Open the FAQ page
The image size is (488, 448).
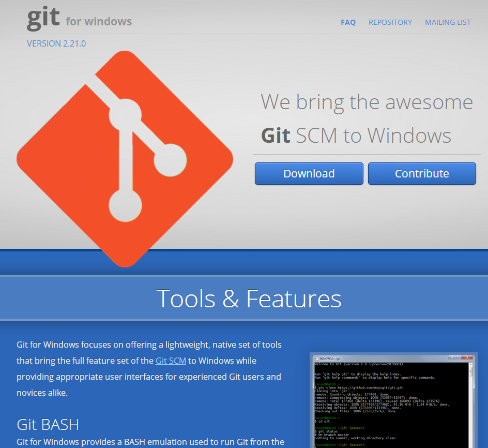click(x=348, y=22)
